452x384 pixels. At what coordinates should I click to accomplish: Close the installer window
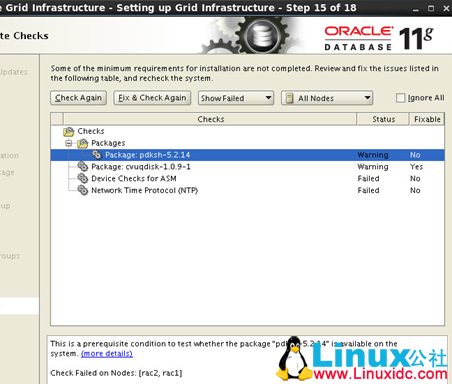coord(446,8)
